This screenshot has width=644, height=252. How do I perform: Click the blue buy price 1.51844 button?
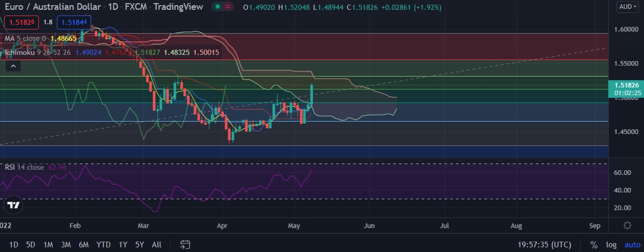(75, 22)
